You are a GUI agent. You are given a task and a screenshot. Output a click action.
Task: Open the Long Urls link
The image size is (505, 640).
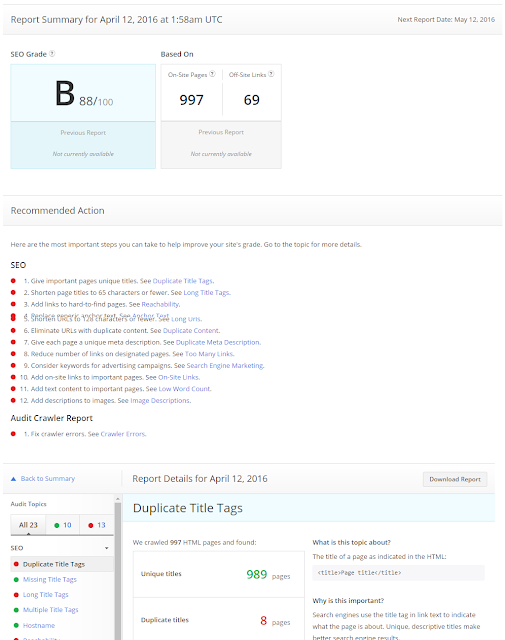(186, 319)
